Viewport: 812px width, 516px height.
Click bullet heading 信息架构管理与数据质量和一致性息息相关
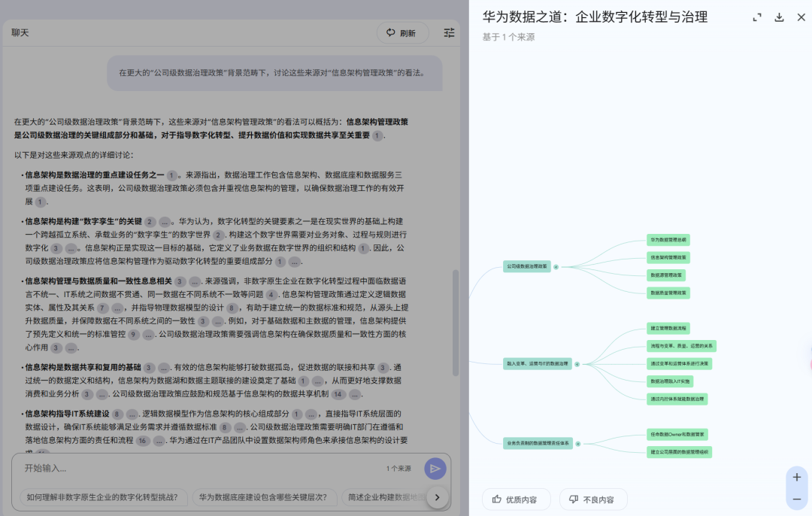98,281
